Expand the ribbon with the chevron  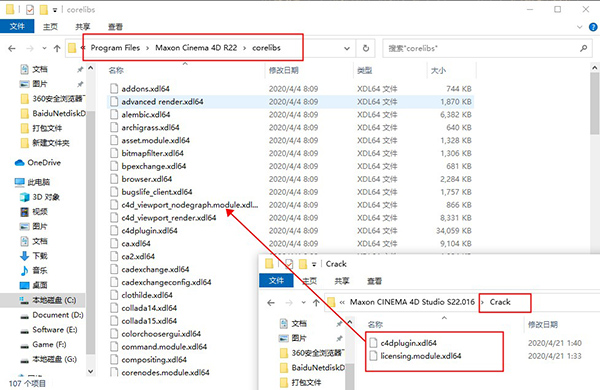pos(579,27)
